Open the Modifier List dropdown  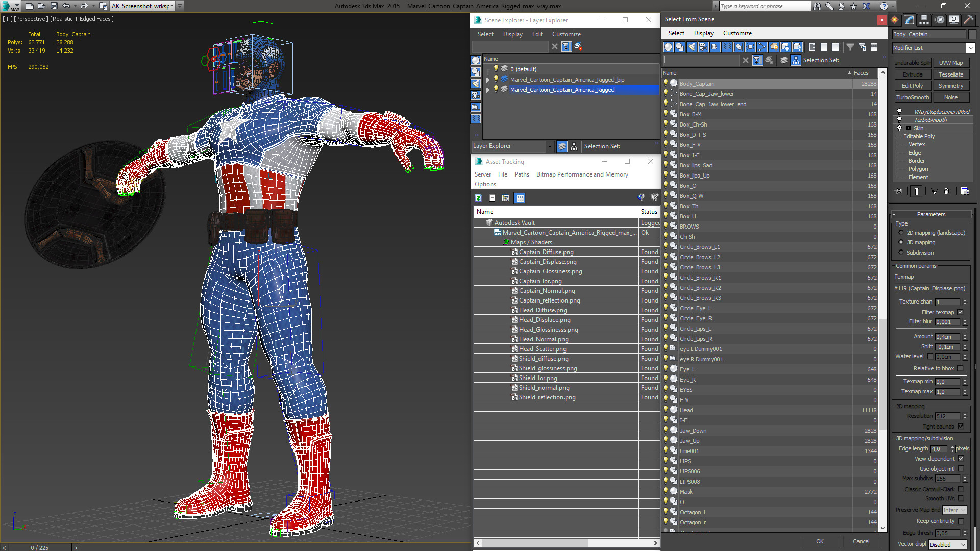click(970, 48)
